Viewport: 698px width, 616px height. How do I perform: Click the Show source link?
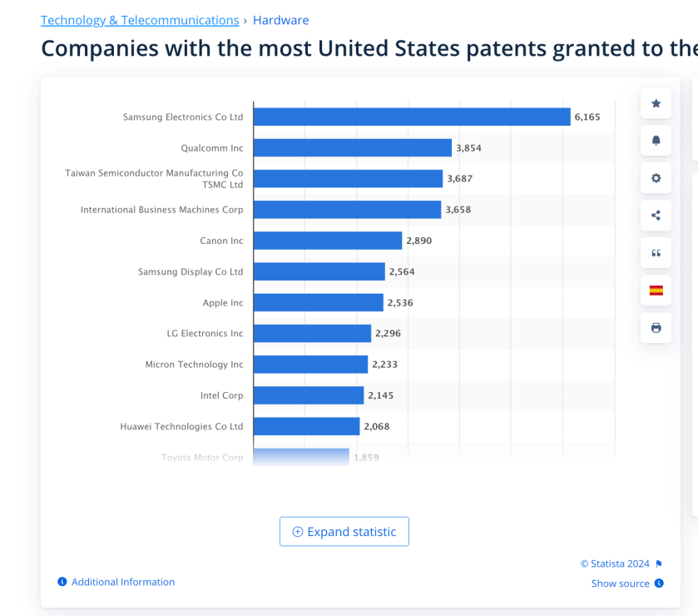(x=620, y=584)
